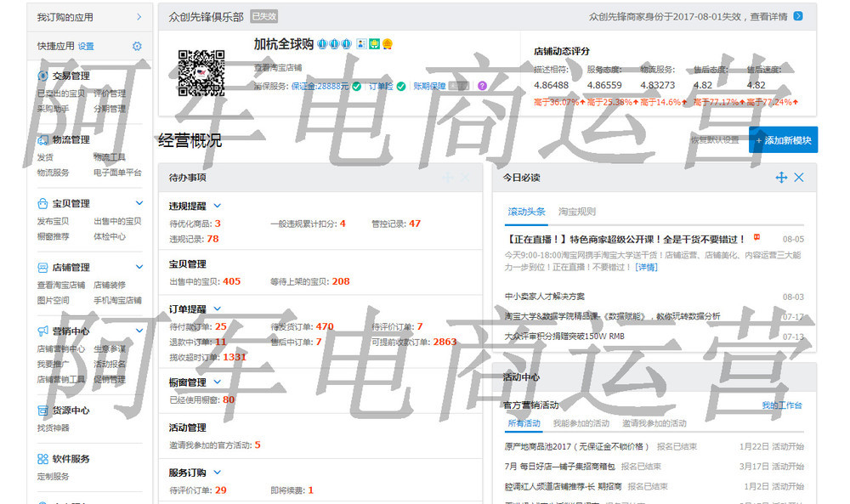The width and height of the screenshot is (850, 504).
Task: Click 出售中的宝贝 count 405
Action: [231, 282]
